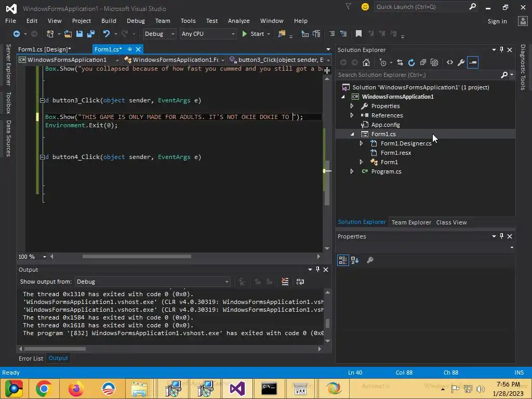The image size is (532, 399).
Task: Switch to the Error List tab
Action: pyautogui.click(x=31, y=358)
